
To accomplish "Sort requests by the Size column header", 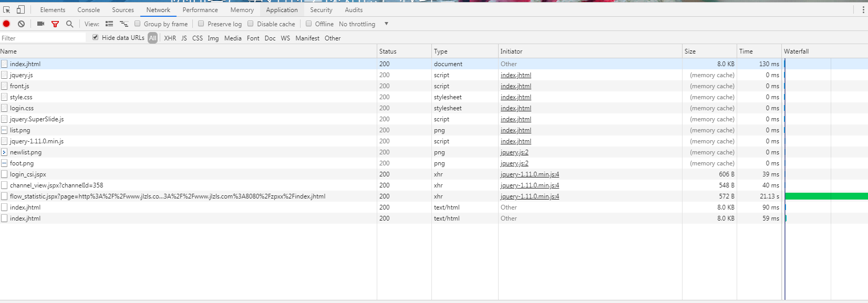I will click(690, 51).
